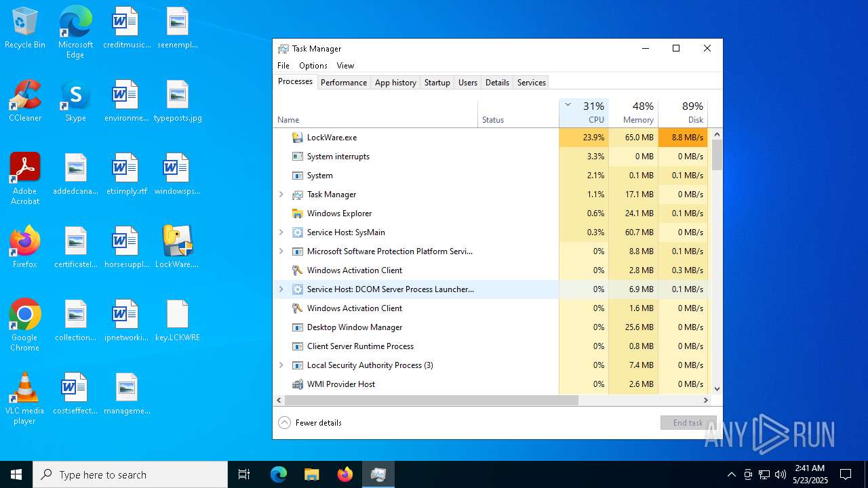This screenshot has width=868, height=488.
Task: Click the Task View taskbar icon
Action: click(x=244, y=474)
